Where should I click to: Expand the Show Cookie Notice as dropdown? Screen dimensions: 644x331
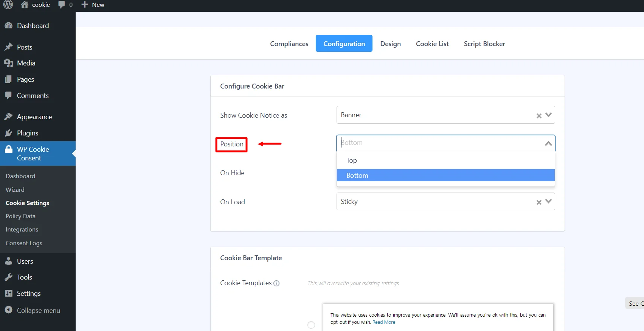pos(548,115)
